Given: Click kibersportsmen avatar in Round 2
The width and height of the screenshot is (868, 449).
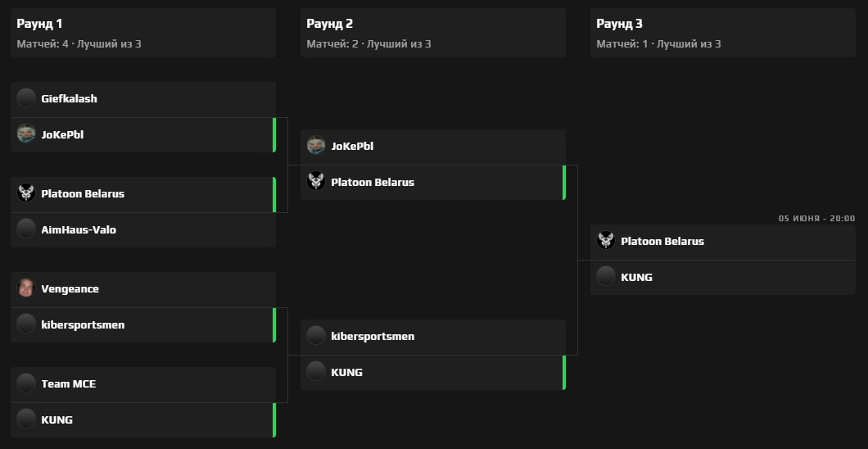Looking at the screenshot, I should 316,336.
